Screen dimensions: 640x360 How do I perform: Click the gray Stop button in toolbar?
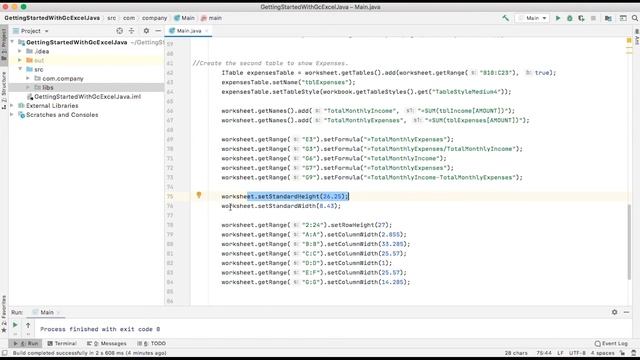(593, 18)
